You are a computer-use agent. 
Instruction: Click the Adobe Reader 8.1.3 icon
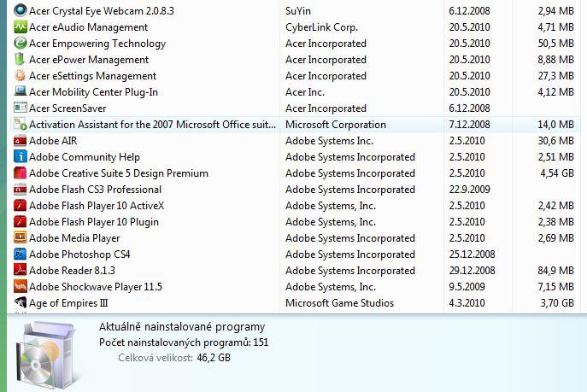point(20,271)
